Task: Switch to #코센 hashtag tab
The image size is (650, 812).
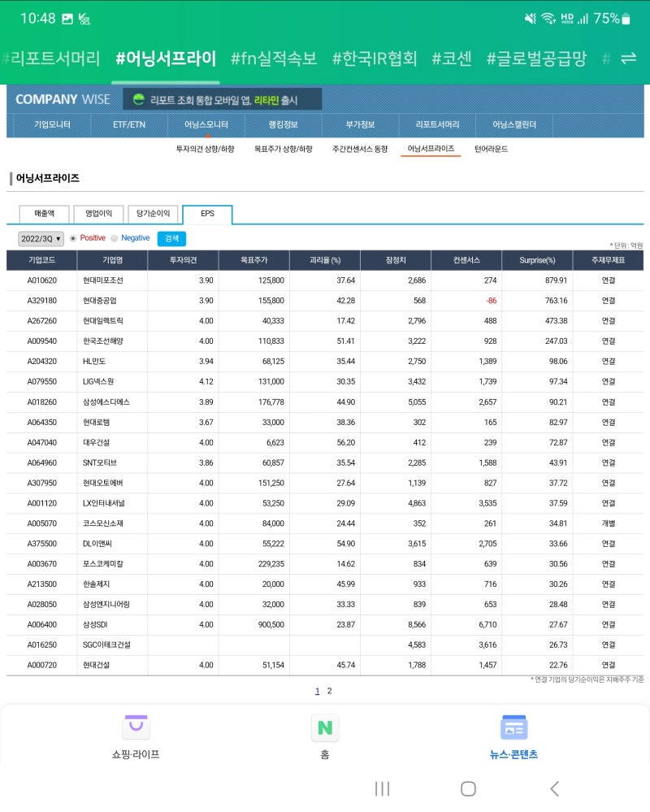Action: pos(451,59)
